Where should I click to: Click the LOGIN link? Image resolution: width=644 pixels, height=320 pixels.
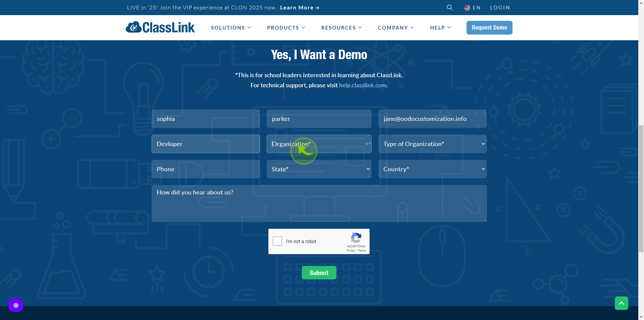[500, 7]
